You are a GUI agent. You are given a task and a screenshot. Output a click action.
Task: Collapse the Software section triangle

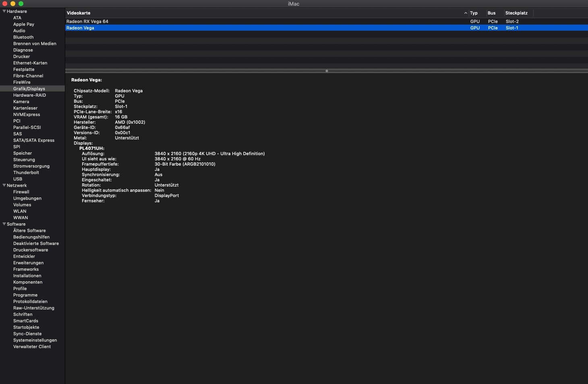coord(4,224)
